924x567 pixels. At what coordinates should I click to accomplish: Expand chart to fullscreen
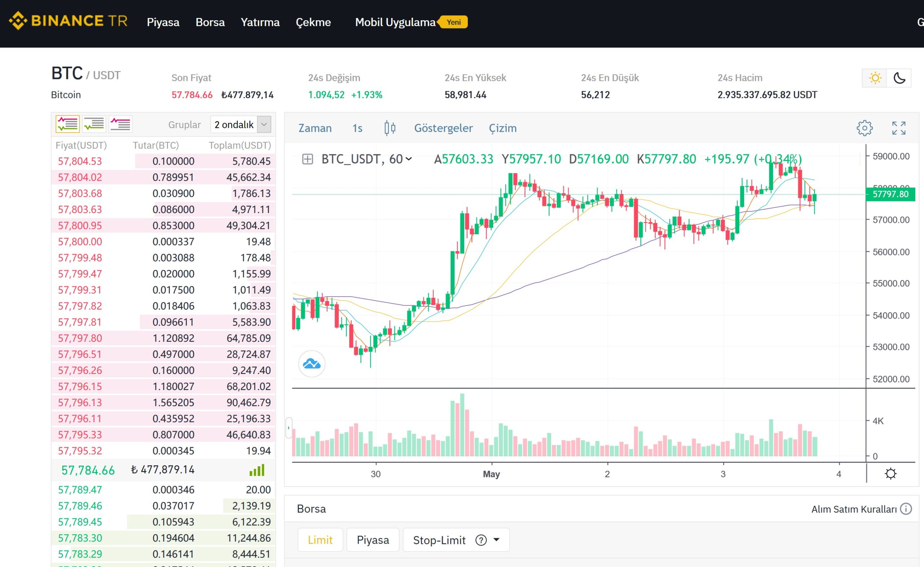click(899, 128)
